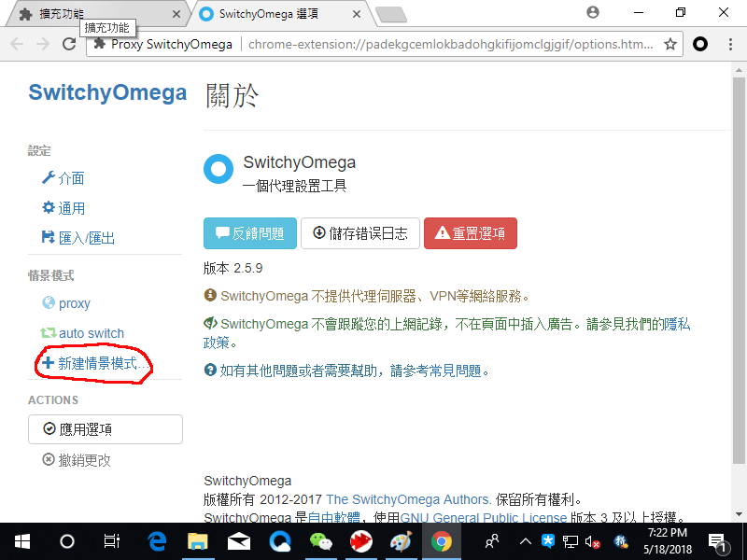Click the blue star tray icon
The height and width of the screenshot is (560, 747).
click(x=548, y=541)
